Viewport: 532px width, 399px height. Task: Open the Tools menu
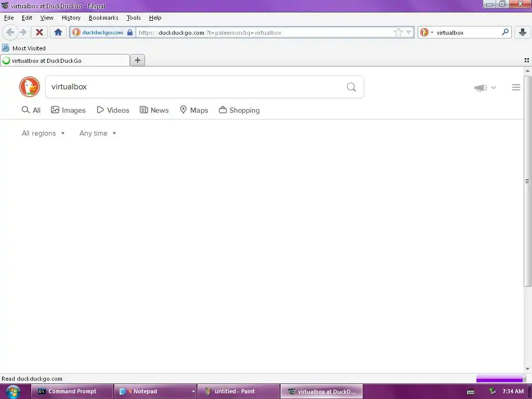(134, 18)
